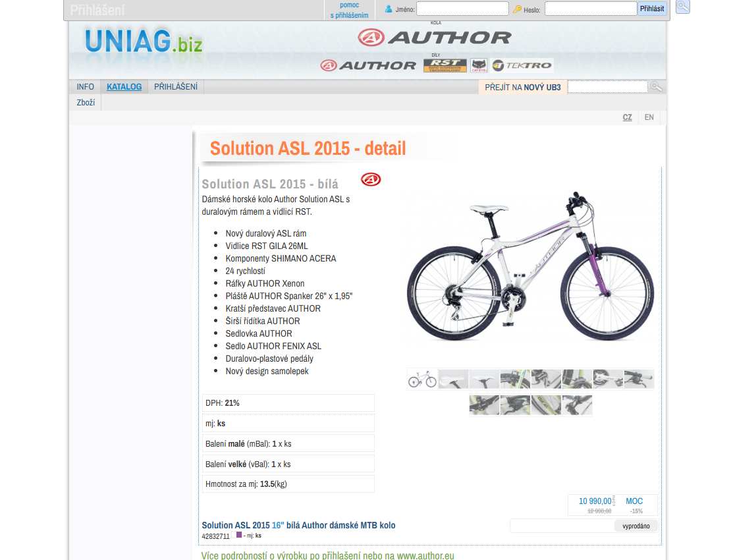Open the large Author logo banner

(435, 38)
